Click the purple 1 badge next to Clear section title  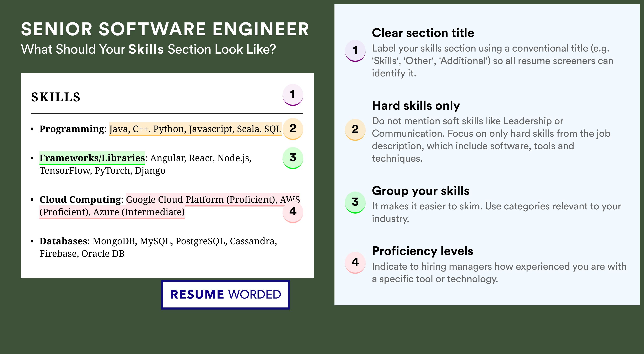click(355, 51)
